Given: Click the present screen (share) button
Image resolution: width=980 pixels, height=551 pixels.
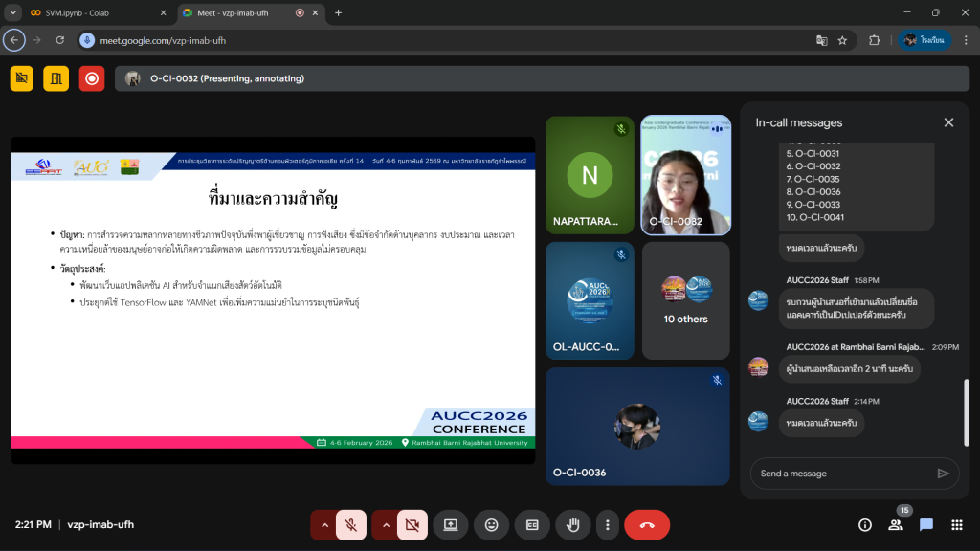Looking at the screenshot, I should pyautogui.click(x=450, y=524).
